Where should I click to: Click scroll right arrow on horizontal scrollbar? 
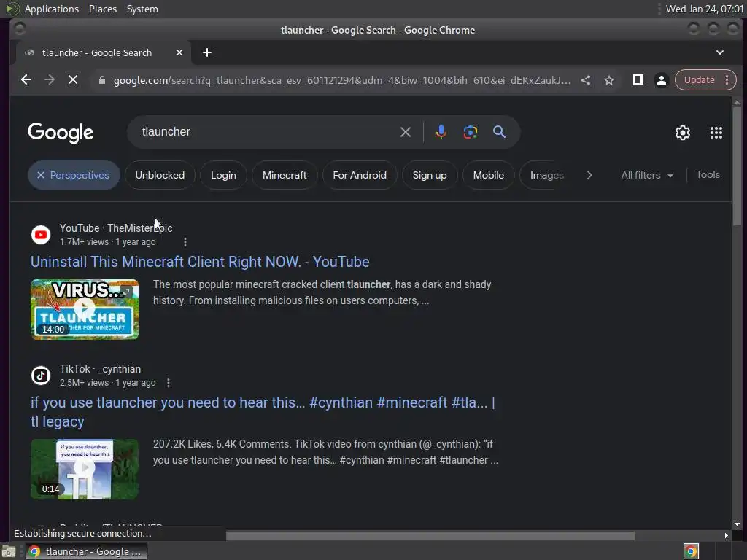tap(726, 536)
